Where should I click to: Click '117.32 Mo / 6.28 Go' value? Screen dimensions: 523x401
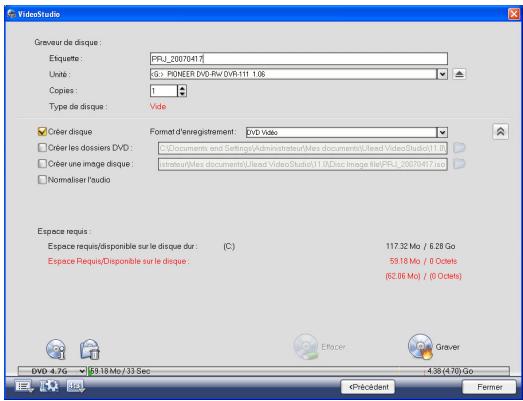coord(420,246)
